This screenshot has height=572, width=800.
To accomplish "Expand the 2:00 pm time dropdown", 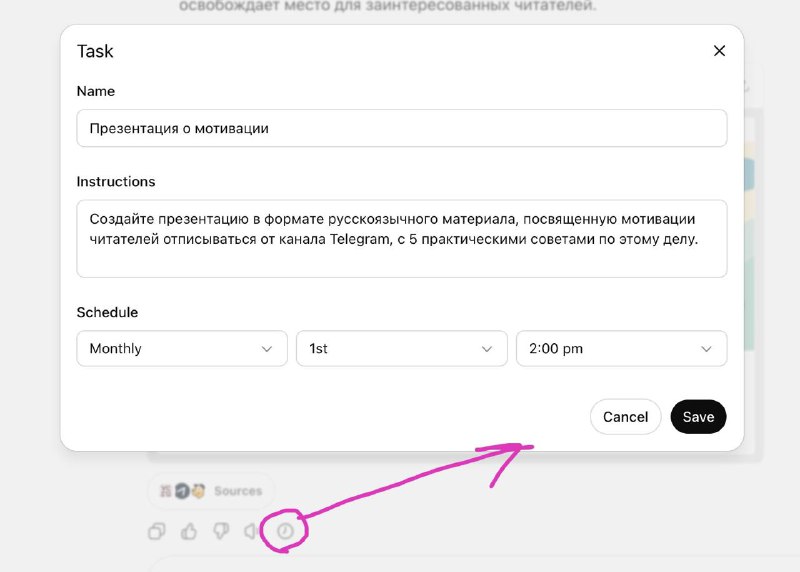I will [x=621, y=349].
